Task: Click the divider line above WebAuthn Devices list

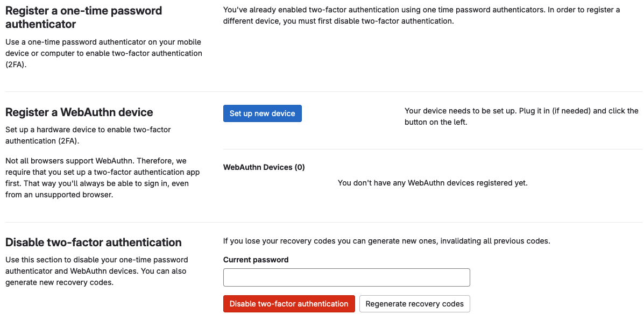Action: point(433,149)
